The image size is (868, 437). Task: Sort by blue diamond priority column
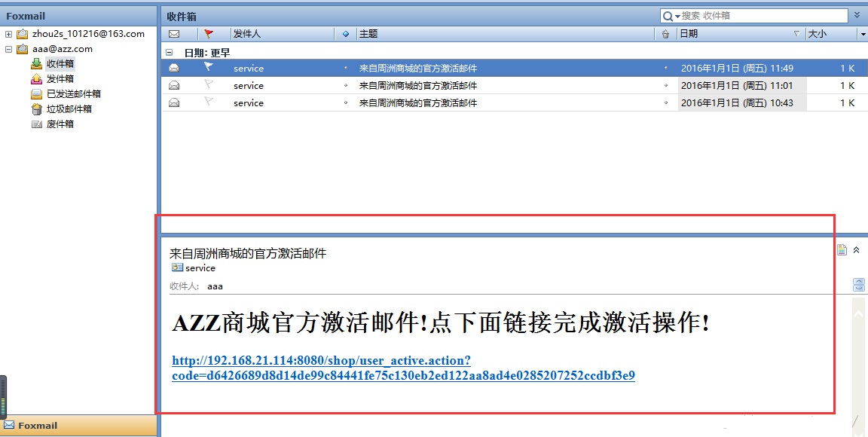pyautogui.click(x=346, y=34)
